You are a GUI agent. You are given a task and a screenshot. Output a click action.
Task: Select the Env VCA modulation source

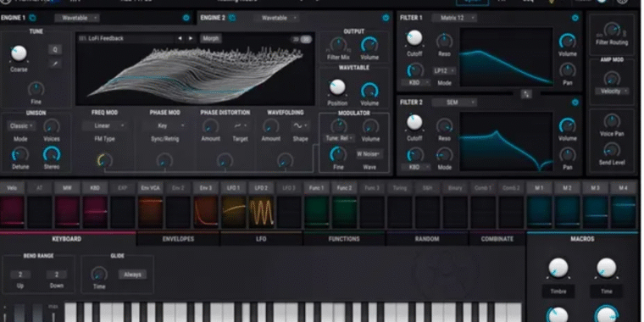(150, 188)
